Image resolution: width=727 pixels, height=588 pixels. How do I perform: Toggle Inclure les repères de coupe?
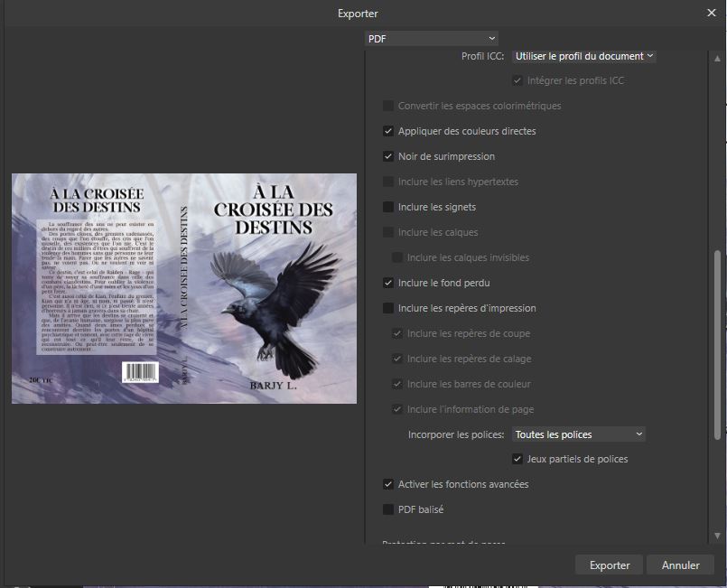[397, 333]
